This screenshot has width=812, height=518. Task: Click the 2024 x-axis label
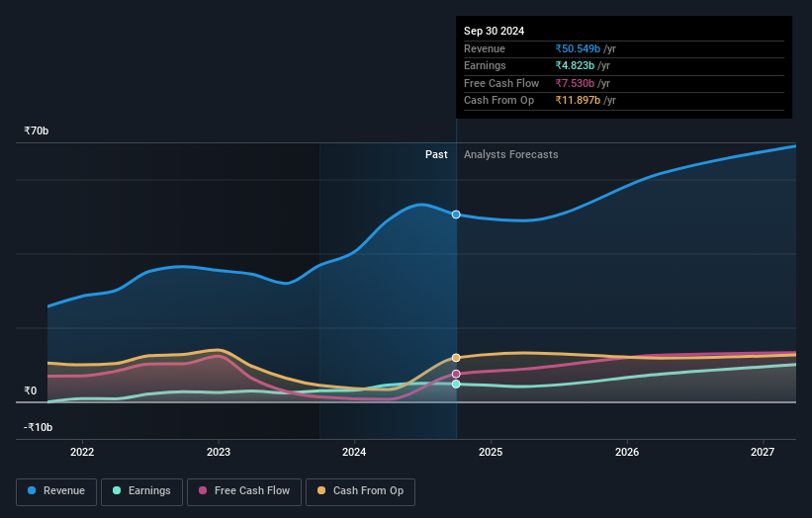tap(354, 452)
